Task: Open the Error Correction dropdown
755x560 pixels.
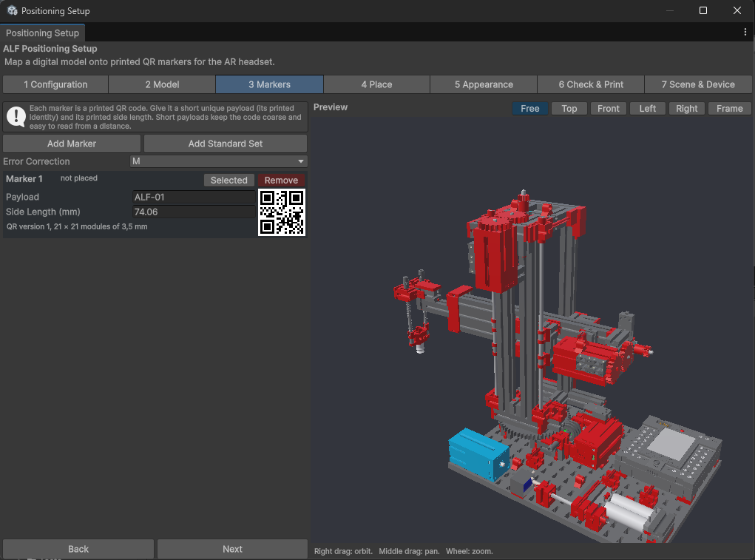Action: pos(219,161)
